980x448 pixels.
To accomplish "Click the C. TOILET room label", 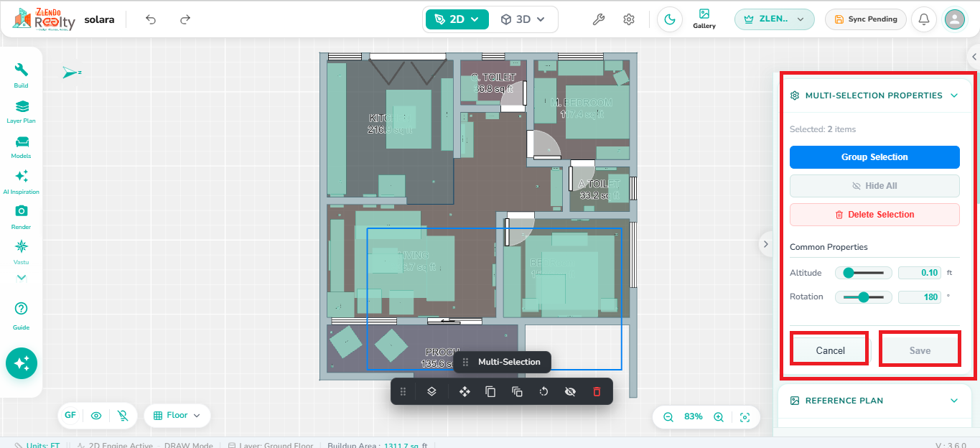I will tap(493, 77).
